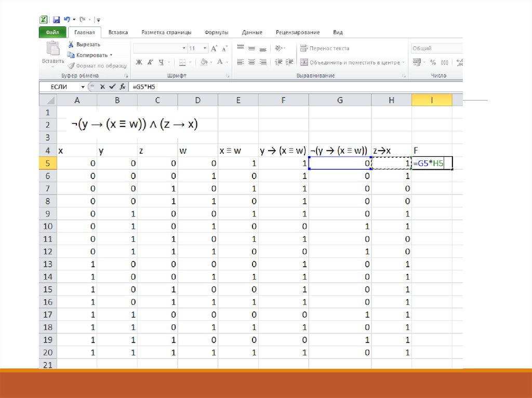The width and height of the screenshot is (532, 398).
Task: Confirm the formula with the checkmark
Action: tap(112, 87)
